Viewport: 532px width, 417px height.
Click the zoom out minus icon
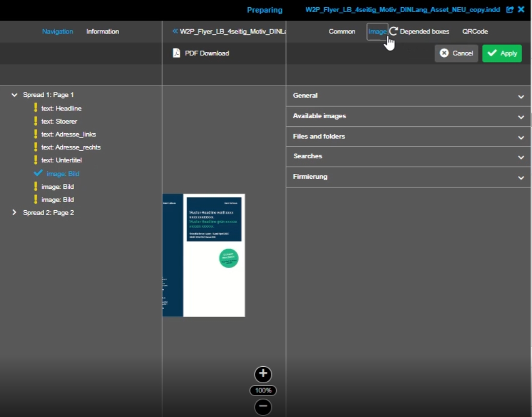(263, 407)
